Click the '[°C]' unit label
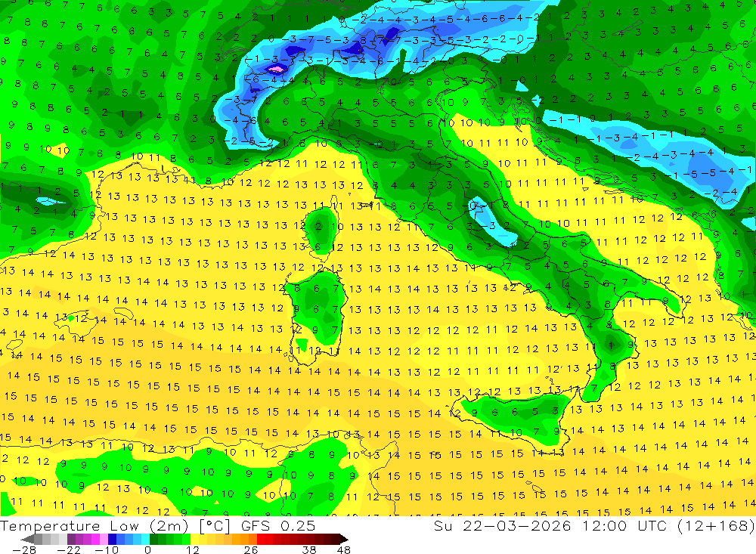The image size is (756, 554). tap(215, 525)
